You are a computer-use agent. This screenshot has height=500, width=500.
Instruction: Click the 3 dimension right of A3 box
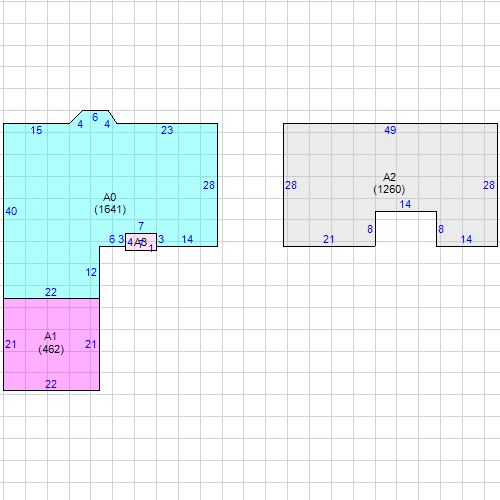pyautogui.click(x=161, y=239)
